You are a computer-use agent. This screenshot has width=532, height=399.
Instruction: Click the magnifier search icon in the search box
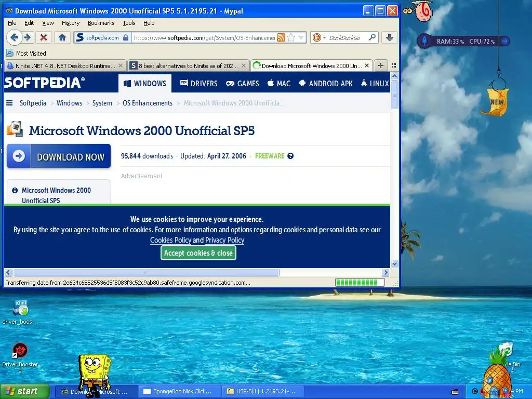pyautogui.click(x=372, y=37)
